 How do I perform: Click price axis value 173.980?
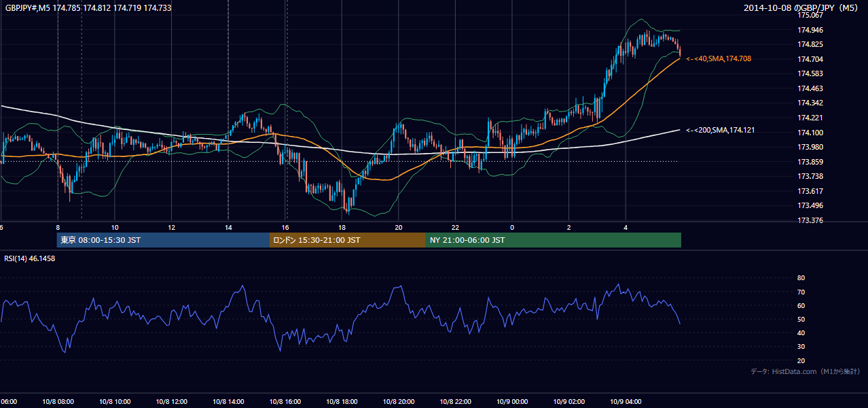pyautogui.click(x=810, y=147)
